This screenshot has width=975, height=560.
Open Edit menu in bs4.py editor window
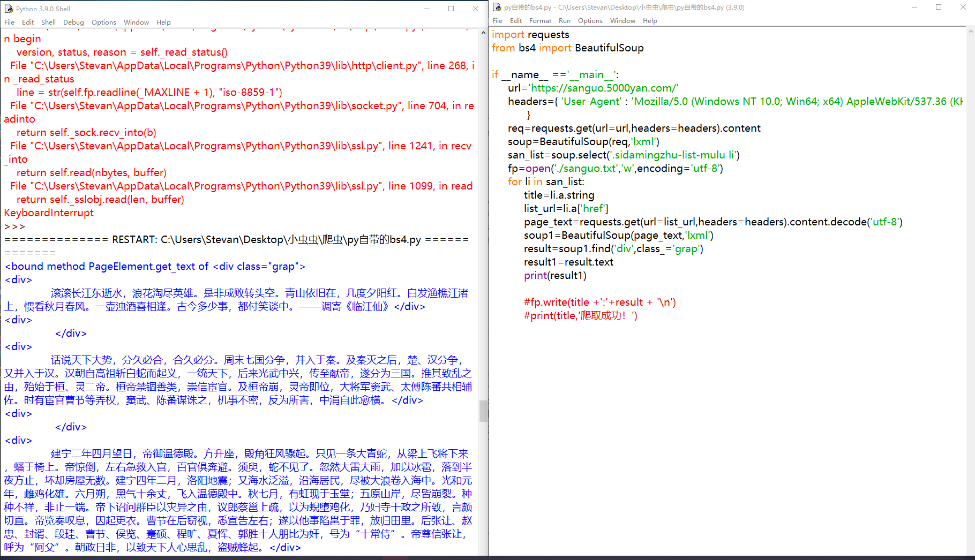coord(516,21)
